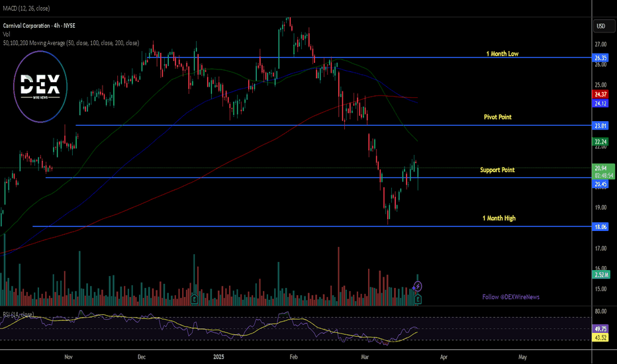Click the blue 24.12 moving average price label
Screen dimensions: 617x364
tap(600, 103)
